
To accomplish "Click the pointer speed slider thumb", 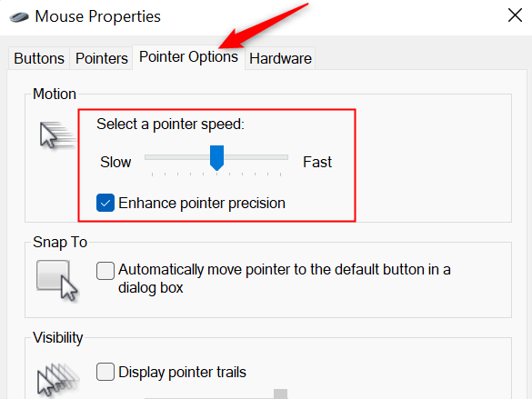I will [216, 157].
